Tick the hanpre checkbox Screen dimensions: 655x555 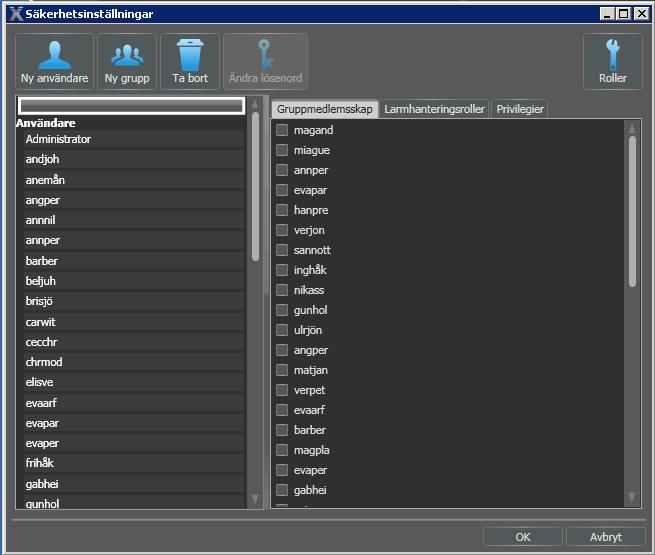pos(282,210)
